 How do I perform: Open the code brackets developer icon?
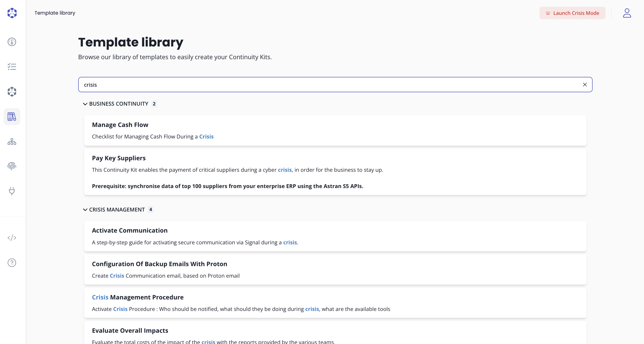pyautogui.click(x=12, y=238)
